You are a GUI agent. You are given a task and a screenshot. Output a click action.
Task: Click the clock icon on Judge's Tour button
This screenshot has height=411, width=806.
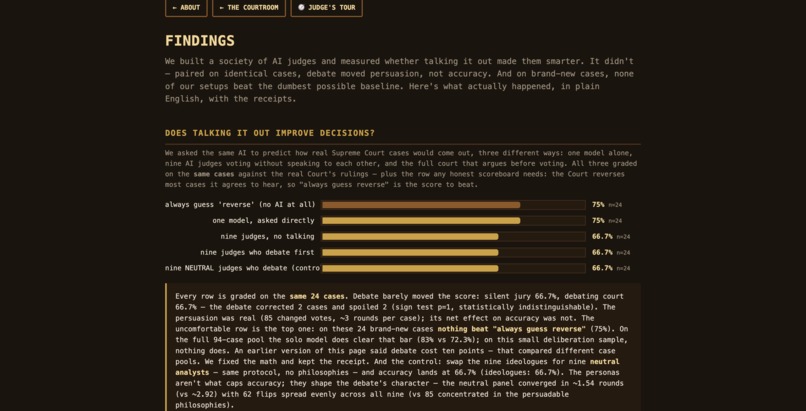[301, 8]
